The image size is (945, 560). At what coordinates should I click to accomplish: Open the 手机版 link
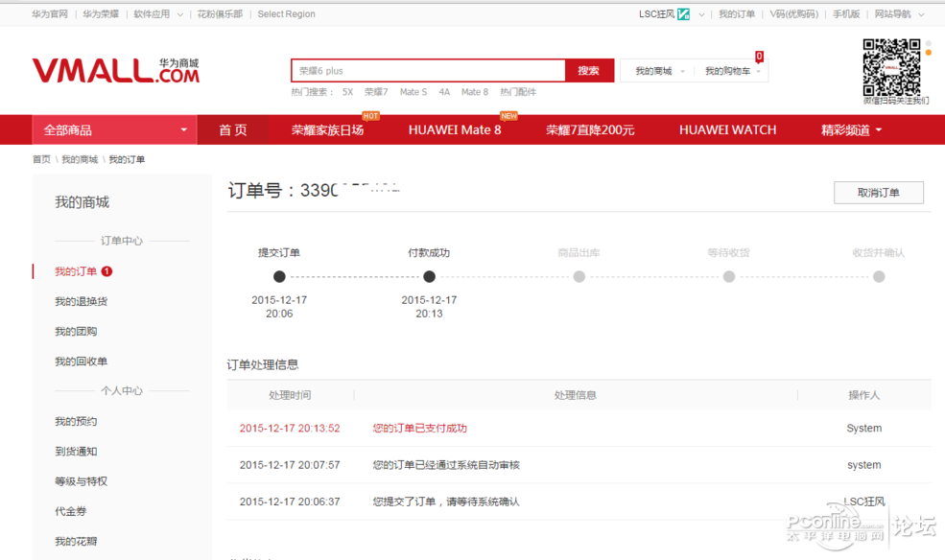click(x=846, y=14)
